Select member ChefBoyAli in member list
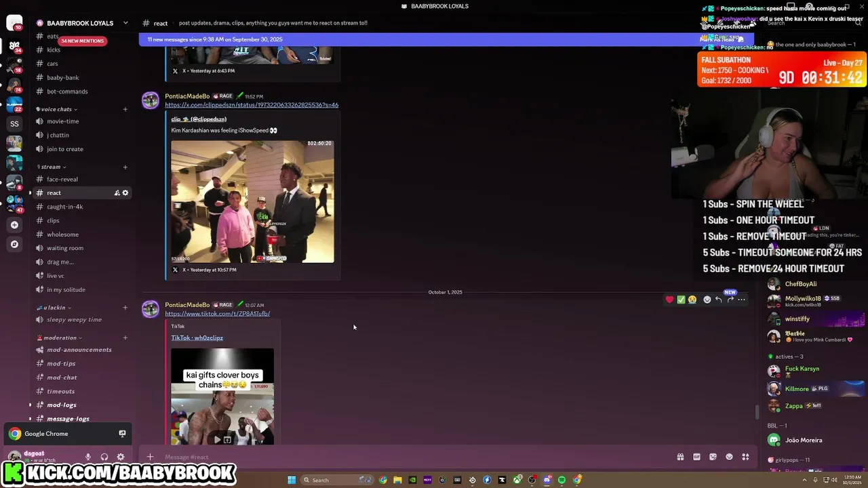868x488 pixels. (x=801, y=284)
